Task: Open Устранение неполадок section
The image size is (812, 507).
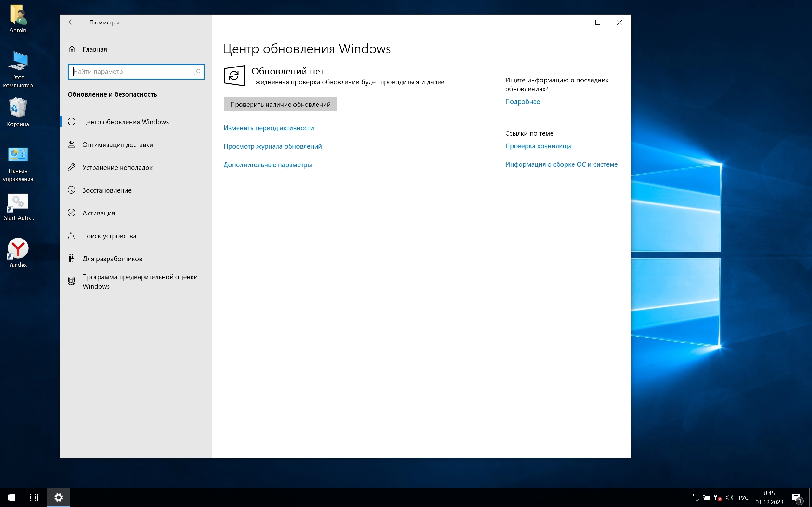Action: [117, 167]
